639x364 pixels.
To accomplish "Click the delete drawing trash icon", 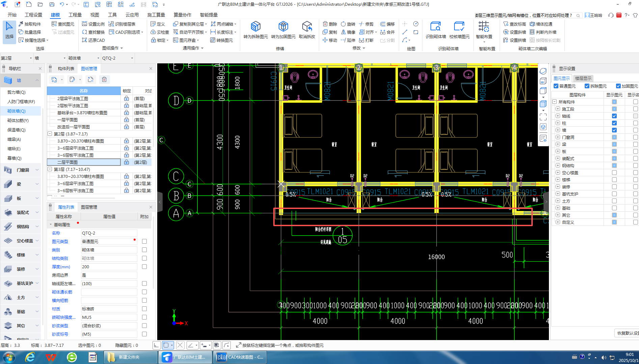I will point(104,80).
